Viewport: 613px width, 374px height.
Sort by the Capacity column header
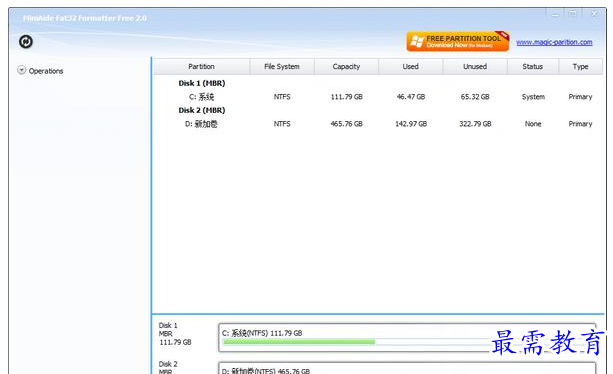click(346, 66)
